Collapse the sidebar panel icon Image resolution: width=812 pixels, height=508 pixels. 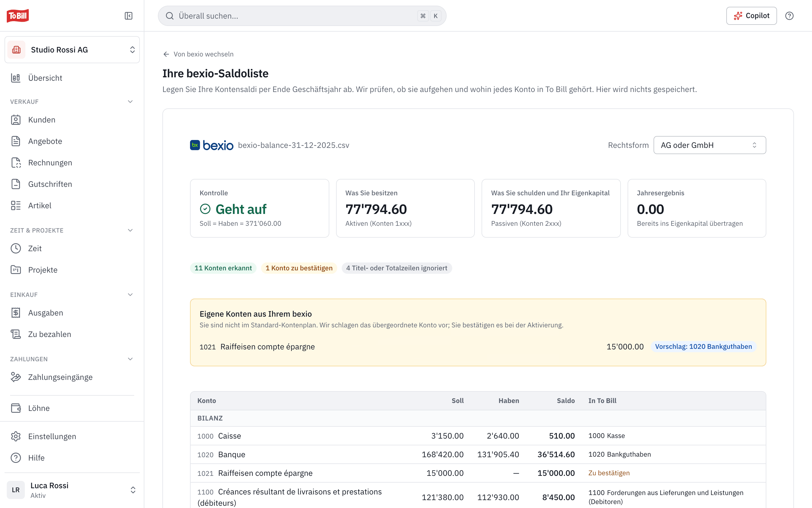tap(129, 16)
